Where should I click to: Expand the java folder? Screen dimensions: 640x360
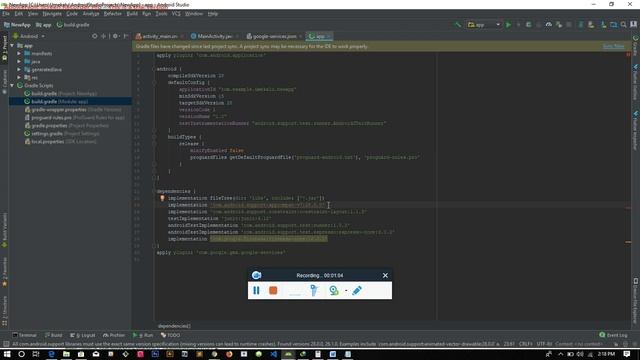19,62
